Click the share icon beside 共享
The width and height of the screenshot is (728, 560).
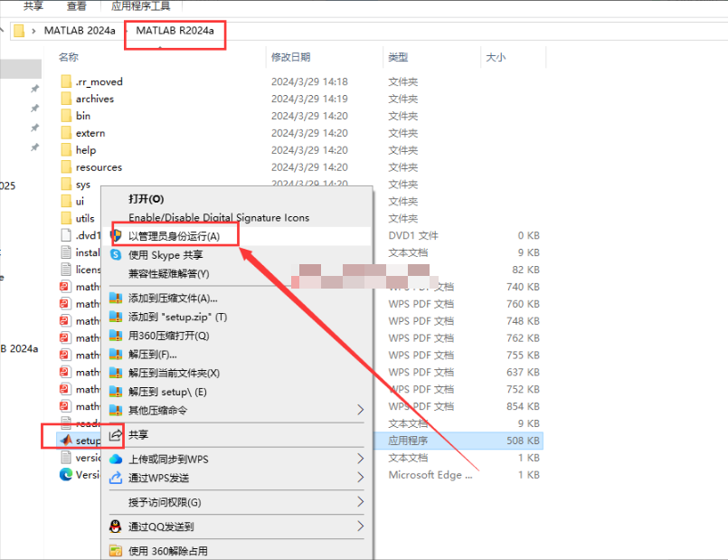(115, 434)
